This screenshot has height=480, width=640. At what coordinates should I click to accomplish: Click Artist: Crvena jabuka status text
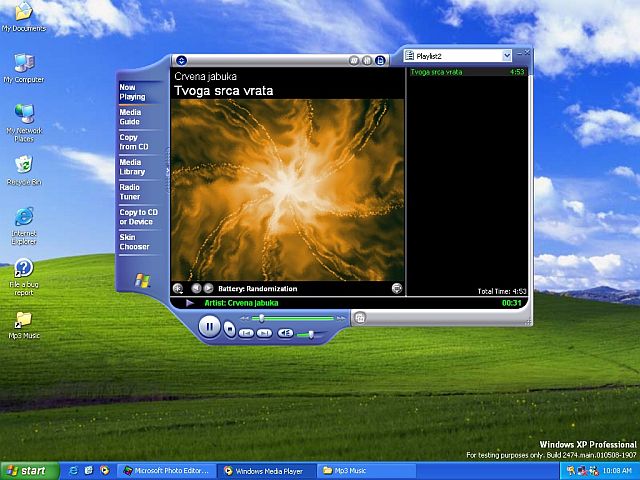coord(241,303)
